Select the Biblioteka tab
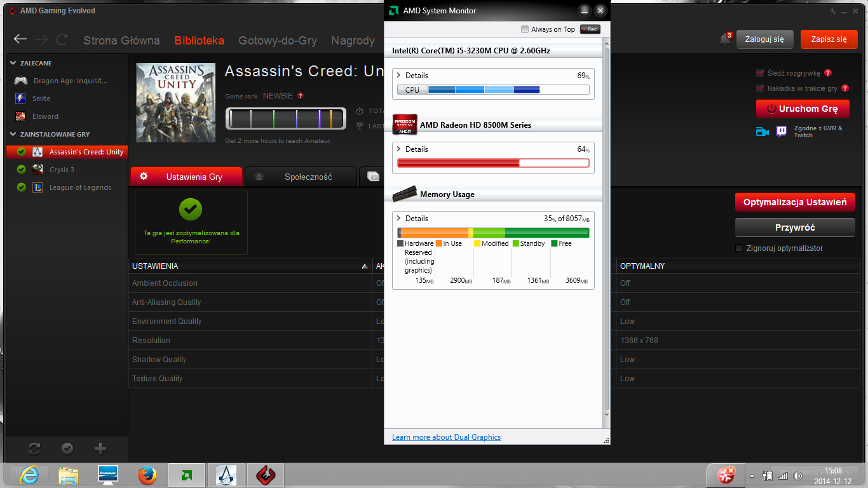The width and height of the screenshot is (868, 488). click(x=200, y=41)
